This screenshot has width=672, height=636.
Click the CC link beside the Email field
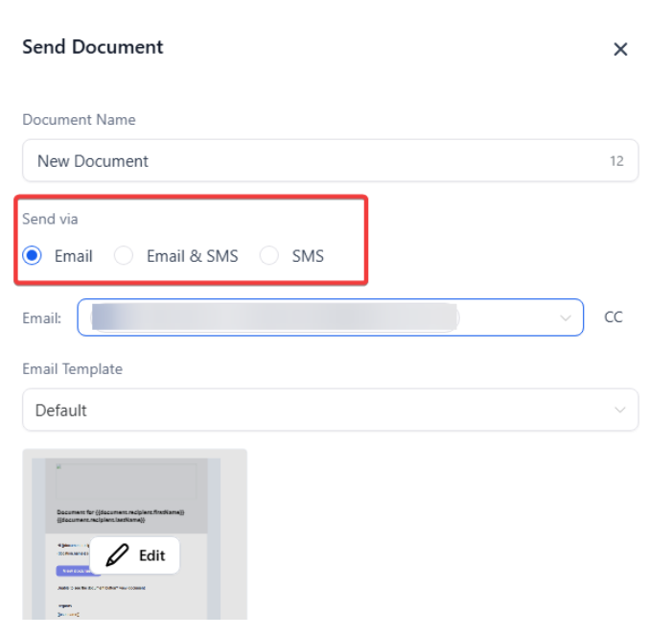(x=614, y=317)
